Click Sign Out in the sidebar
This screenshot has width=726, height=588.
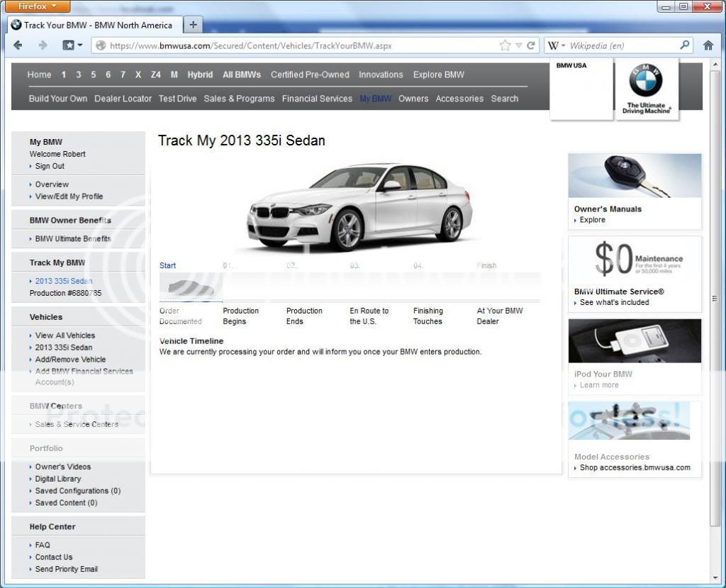pos(48,166)
